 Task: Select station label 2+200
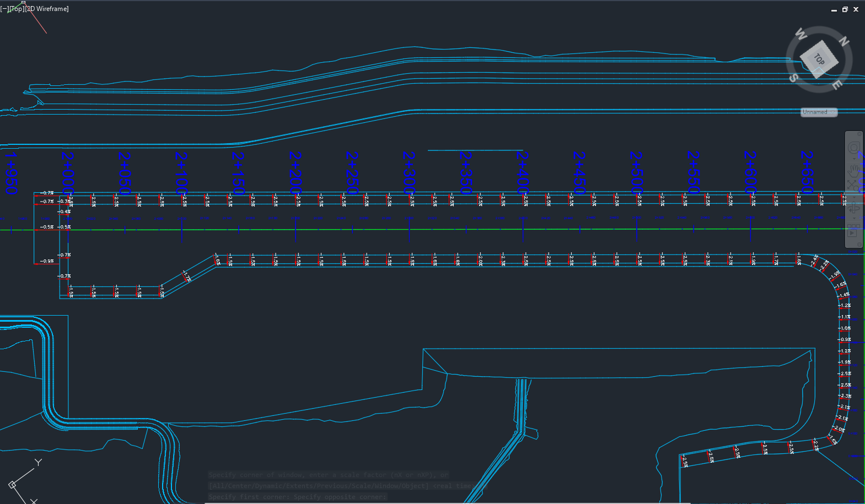tap(295, 173)
